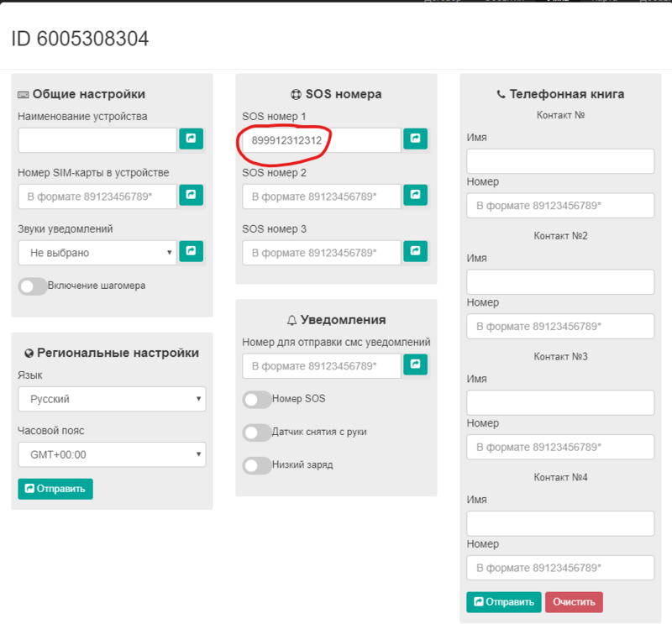The image size is (672, 624).
Task: Enable the Включение шагомера toggle
Action: click(33, 286)
